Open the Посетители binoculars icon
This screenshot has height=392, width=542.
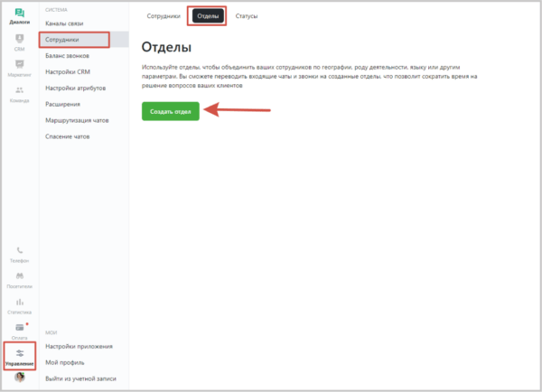20,275
